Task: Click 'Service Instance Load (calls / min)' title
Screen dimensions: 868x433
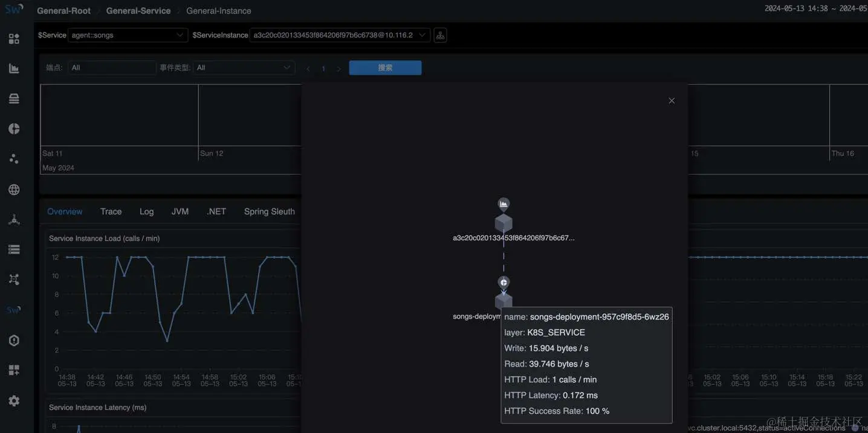Action: (104, 239)
